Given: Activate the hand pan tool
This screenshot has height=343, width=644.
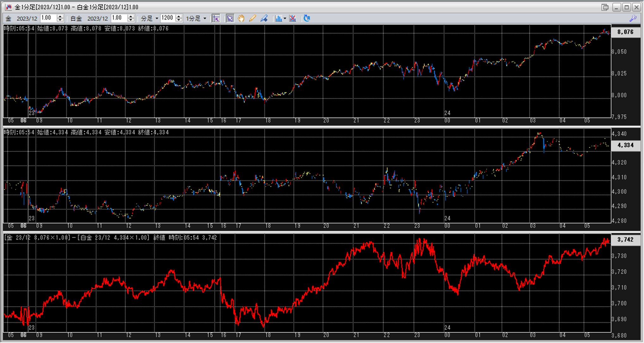Looking at the screenshot, I should point(241,18).
